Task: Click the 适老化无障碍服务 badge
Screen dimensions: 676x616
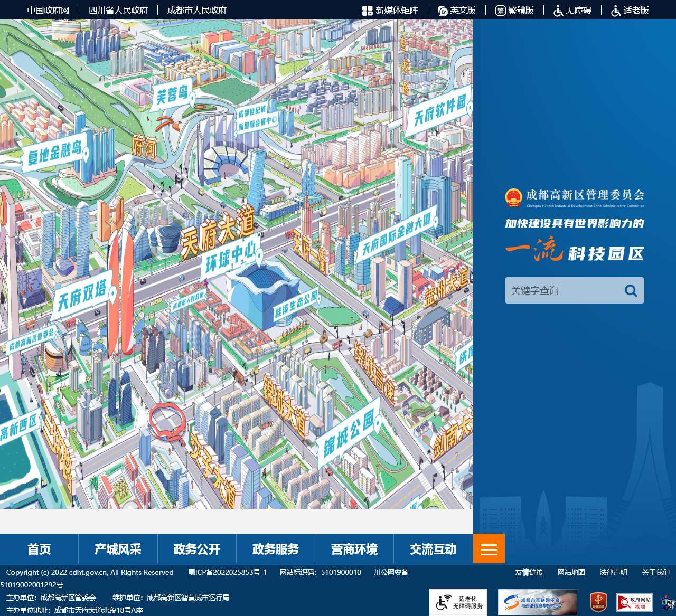Action: coord(458,602)
